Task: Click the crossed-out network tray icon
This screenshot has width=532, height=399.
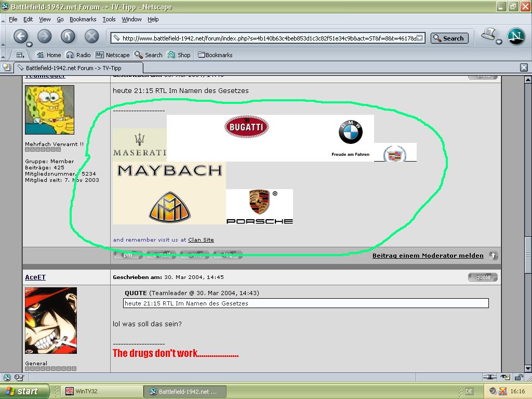Action: click(502, 391)
